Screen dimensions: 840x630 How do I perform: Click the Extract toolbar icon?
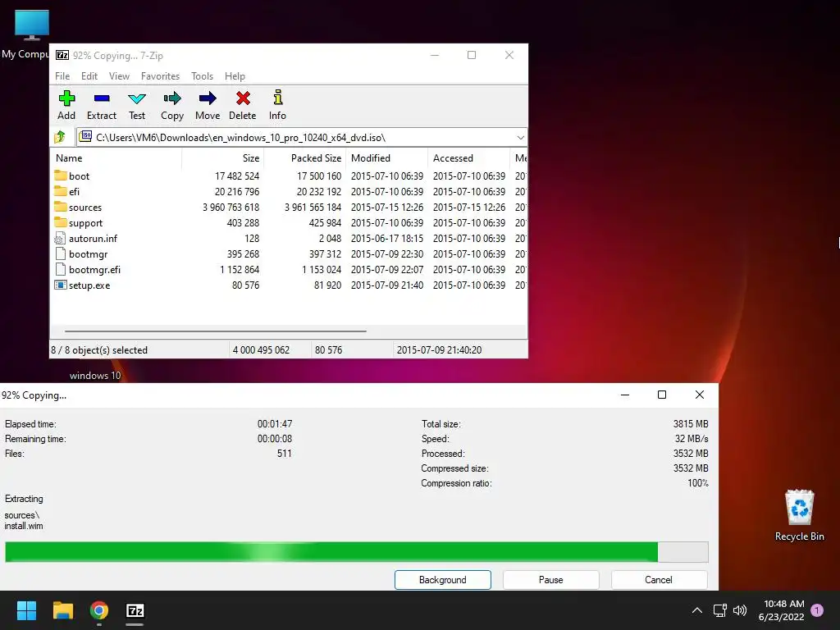[x=102, y=98]
